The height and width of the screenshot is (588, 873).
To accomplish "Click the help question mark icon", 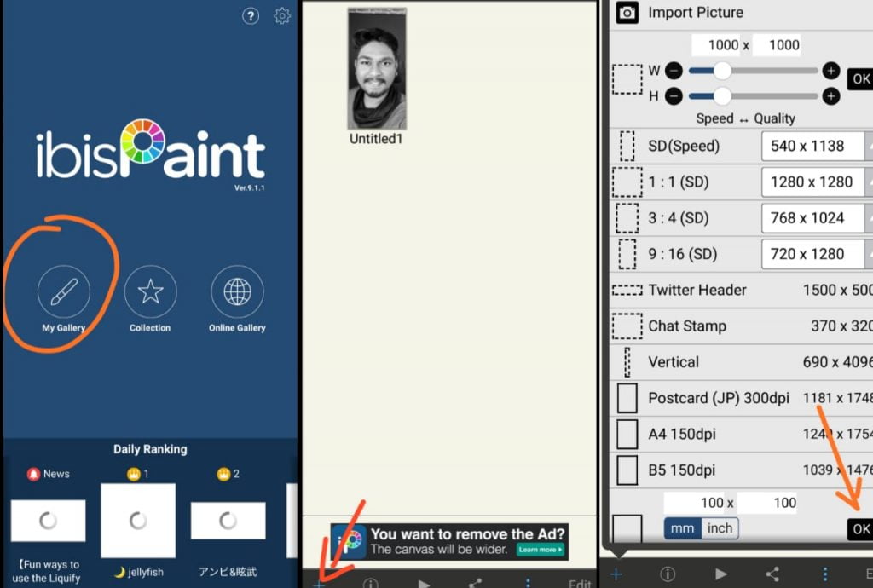I will (251, 16).
